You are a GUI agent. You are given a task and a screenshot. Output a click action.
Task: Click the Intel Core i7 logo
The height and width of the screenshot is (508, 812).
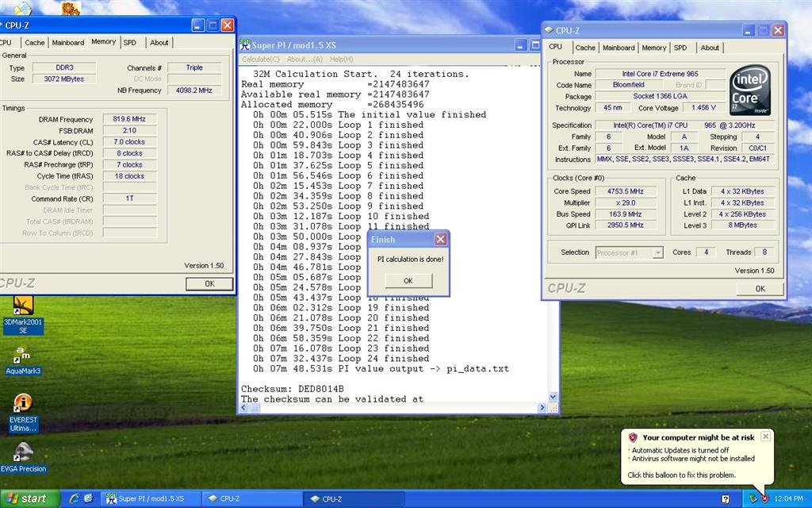point(750,90)
